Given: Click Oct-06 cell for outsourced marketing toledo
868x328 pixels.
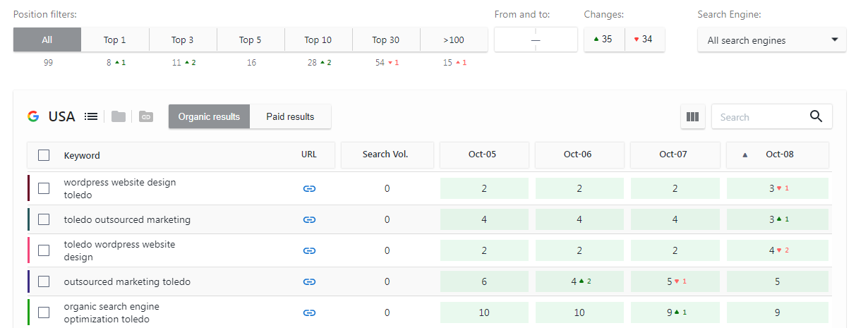Looking at the screenshot, I should pos(579,281).
